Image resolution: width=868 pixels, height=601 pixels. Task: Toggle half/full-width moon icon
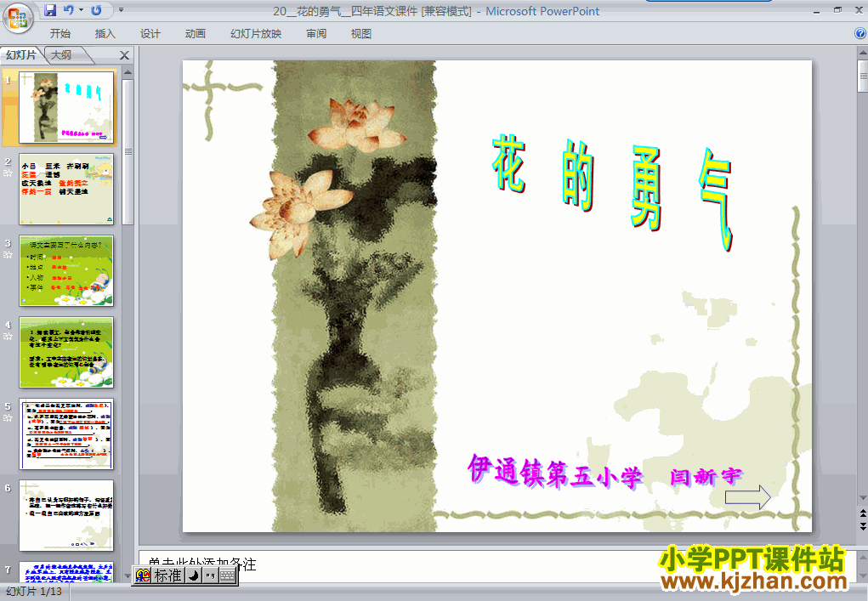pos(193,575)
